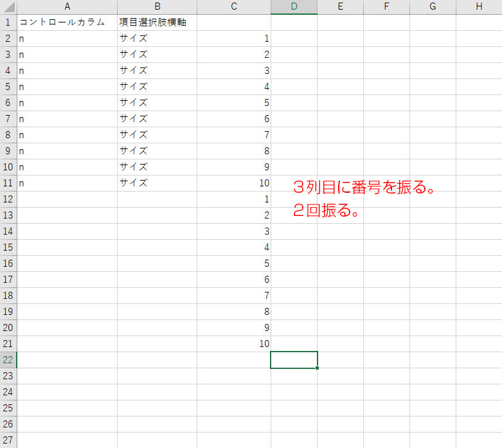This screenshot has height=448, width=502.
Task: Click the fill handle of active cell D22
Action: coord(318,368)
